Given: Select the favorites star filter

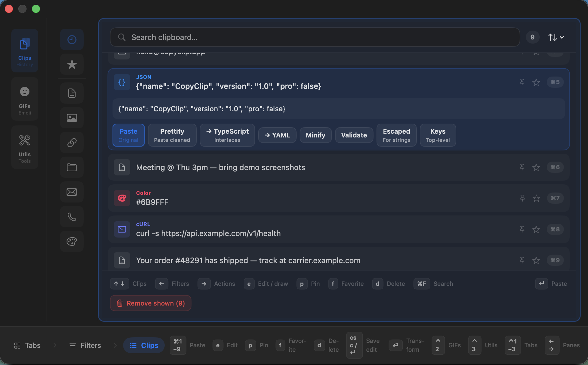Looking at the screenshot, I should (72, 64).
